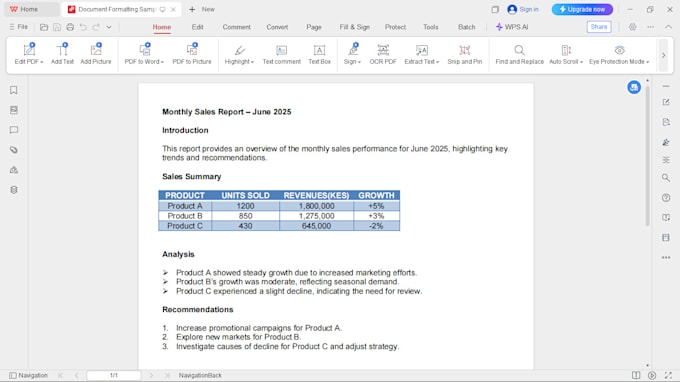Open the Protect tab
The width and height of the screenshot is (680, 382).
[395, 27]
